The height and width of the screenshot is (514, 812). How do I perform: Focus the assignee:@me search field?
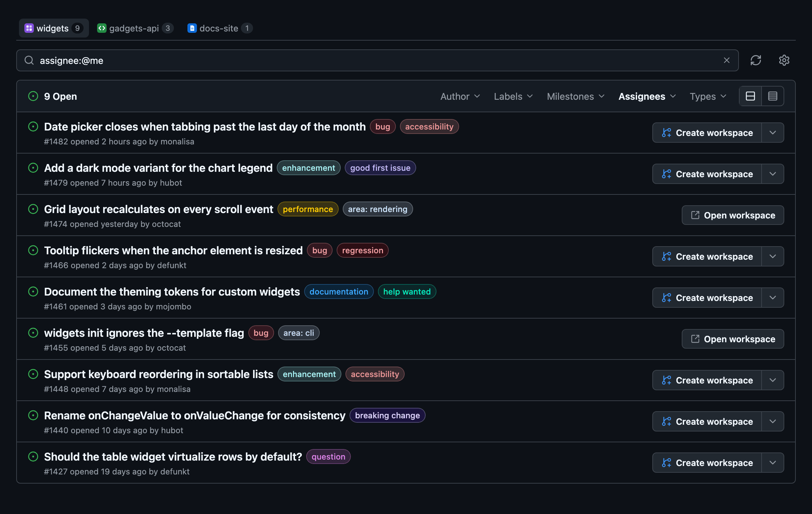coord(377,61)
